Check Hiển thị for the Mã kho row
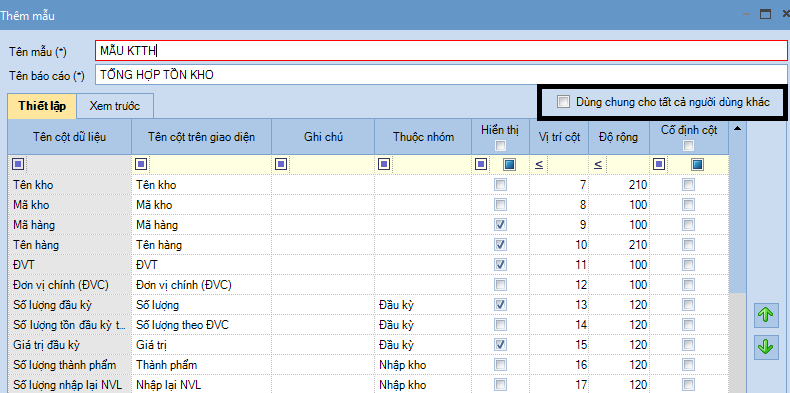This screenshot has height=393, width=790. coord(500,205)
